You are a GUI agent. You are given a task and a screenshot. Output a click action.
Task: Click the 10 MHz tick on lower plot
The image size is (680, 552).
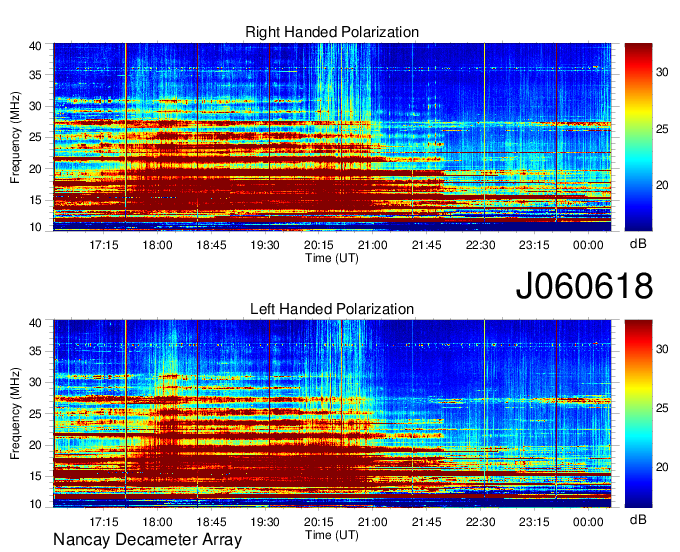pos(35,504)
